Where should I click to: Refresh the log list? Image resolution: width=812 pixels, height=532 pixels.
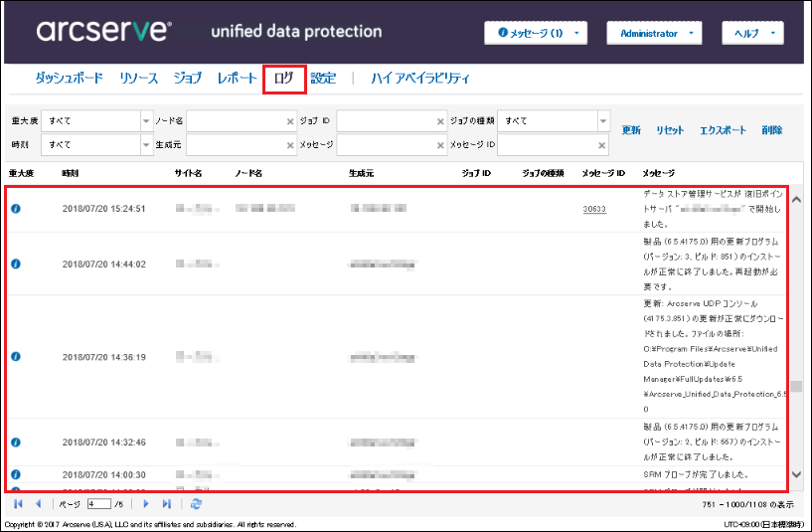[x=196, y=503]
